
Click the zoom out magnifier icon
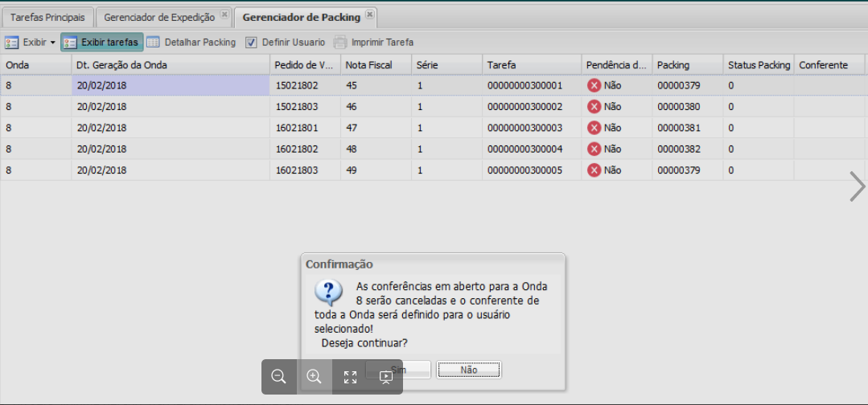278,377
